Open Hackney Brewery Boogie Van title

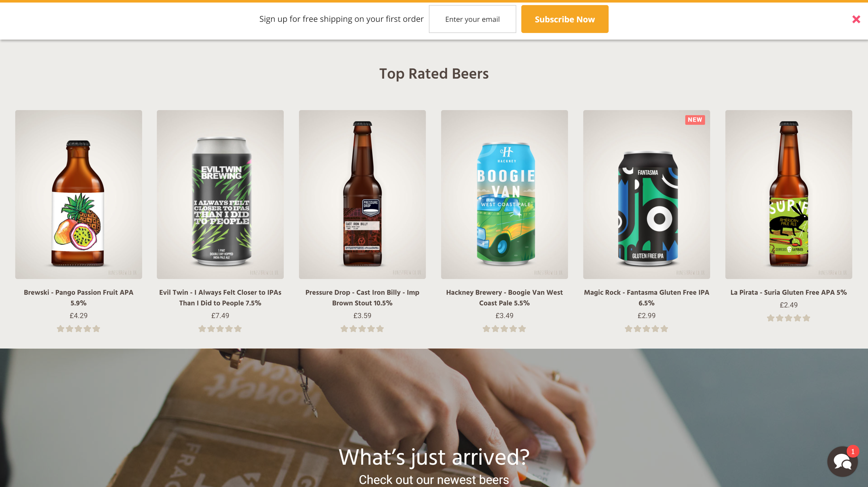504,298
